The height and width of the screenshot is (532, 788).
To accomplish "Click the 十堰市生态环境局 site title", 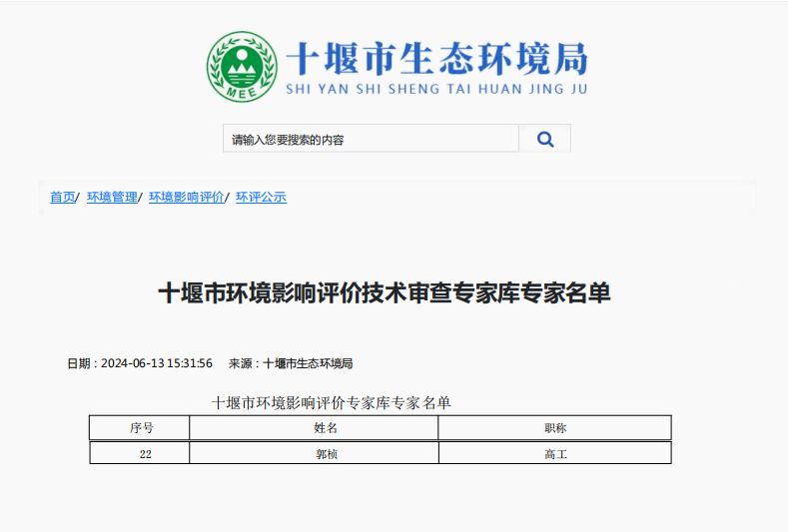I will [436, 59].
